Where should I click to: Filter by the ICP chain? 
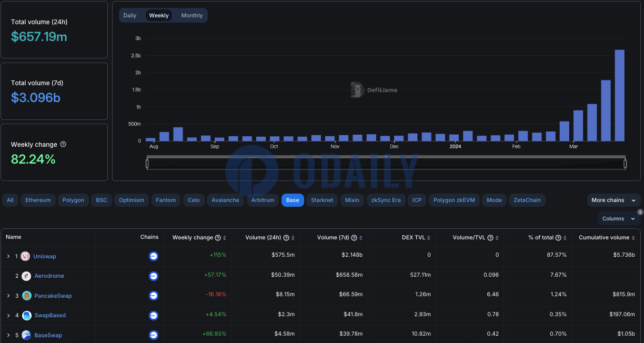417,200
